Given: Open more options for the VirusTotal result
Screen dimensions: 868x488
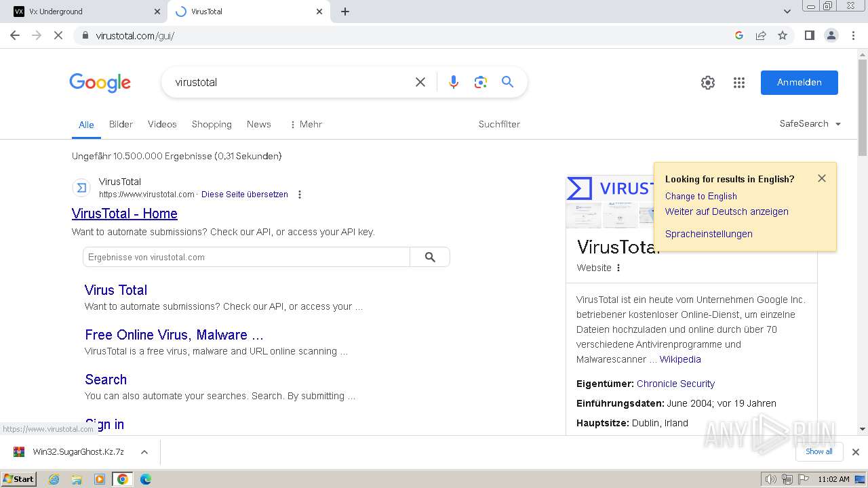Looking at the screenshot, I should pos(300,195).
